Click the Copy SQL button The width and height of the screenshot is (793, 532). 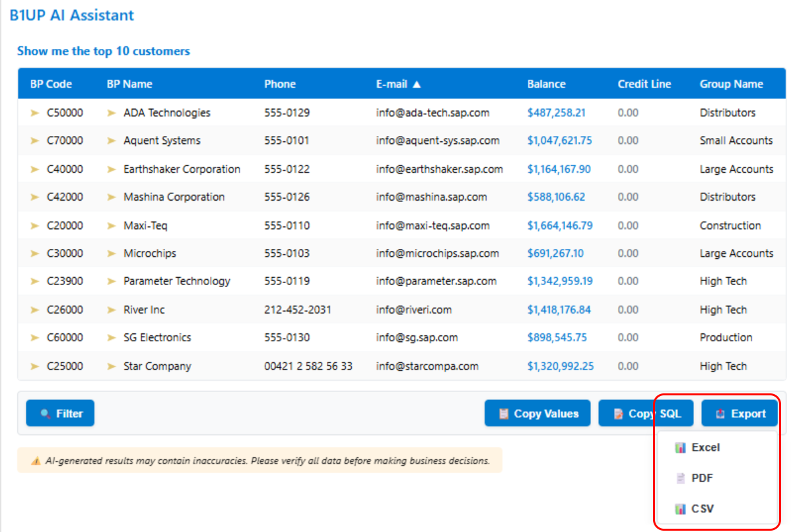pos(645,414)
